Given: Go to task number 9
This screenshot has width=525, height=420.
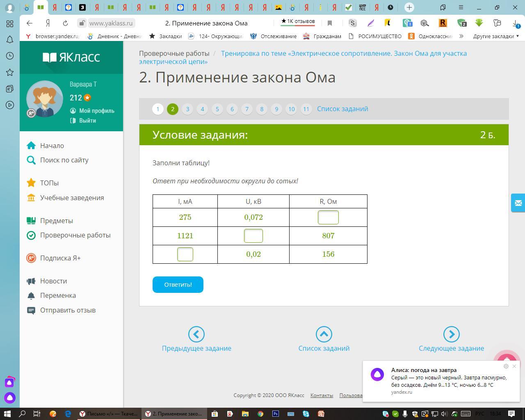Looking at the screenshot, I should coord(276,109).
